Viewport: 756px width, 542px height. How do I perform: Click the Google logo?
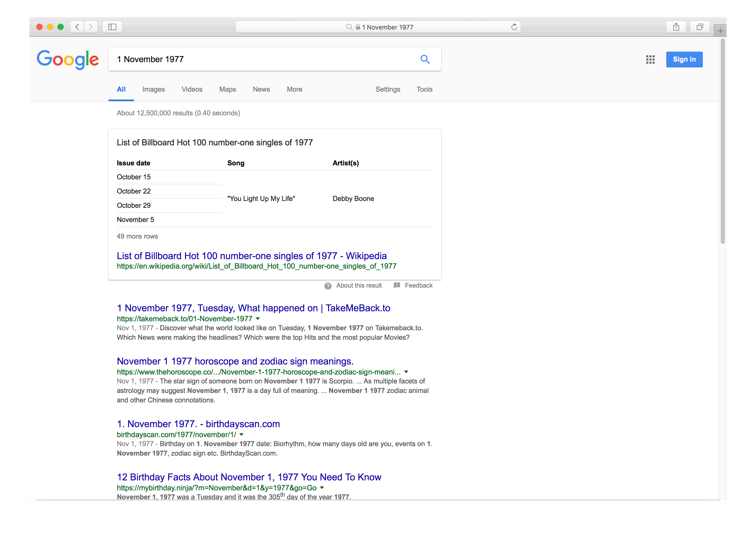pyautogui.click(x=68, y=59)
